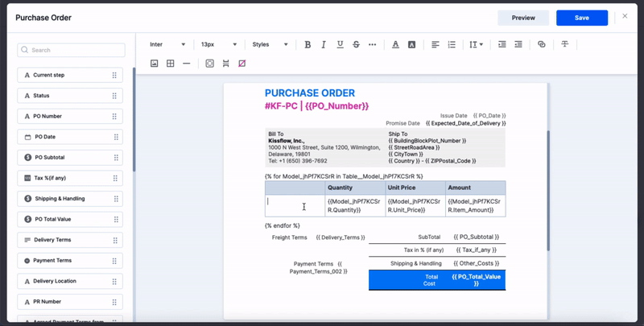
Task: Focus the field Search box
Action: click(x=71, y=50)
